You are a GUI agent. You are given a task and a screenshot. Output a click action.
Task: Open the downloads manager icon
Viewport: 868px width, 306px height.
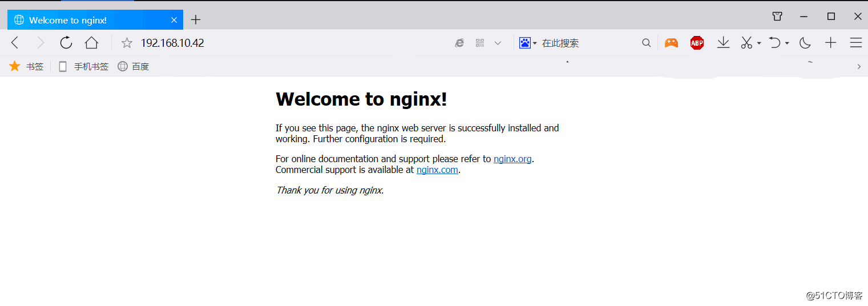pyautogui.click(x=723, y=43)
